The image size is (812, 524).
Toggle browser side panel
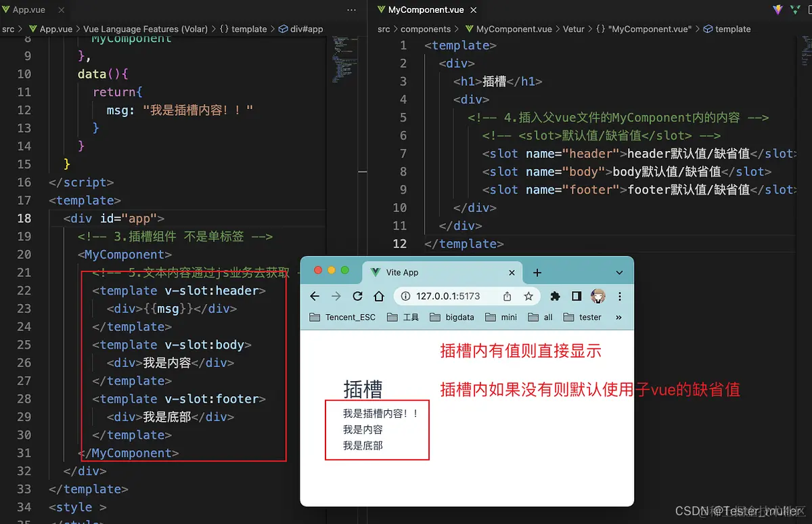[x=577, y=297]
